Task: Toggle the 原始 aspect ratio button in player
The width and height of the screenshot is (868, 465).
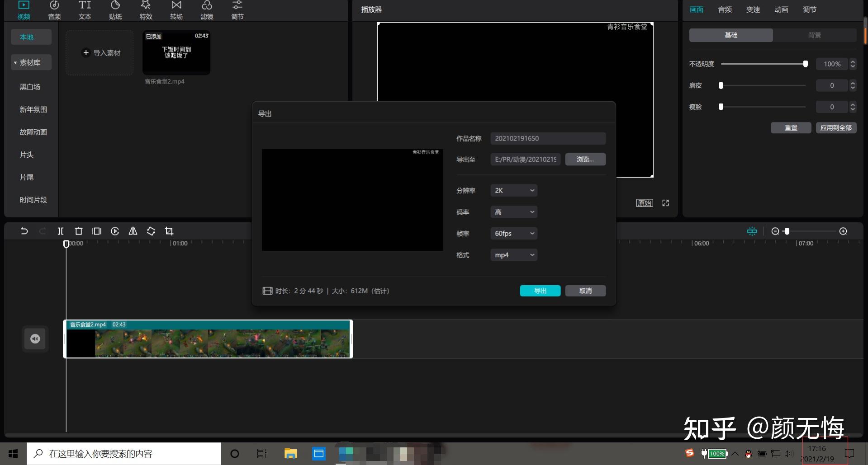Action: (645, 203)
